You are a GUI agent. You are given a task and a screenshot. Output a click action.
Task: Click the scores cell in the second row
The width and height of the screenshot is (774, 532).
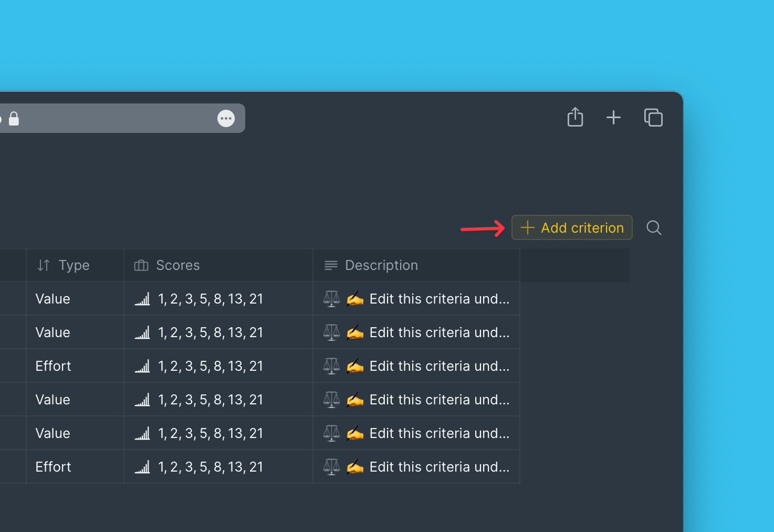click(218, 332)
